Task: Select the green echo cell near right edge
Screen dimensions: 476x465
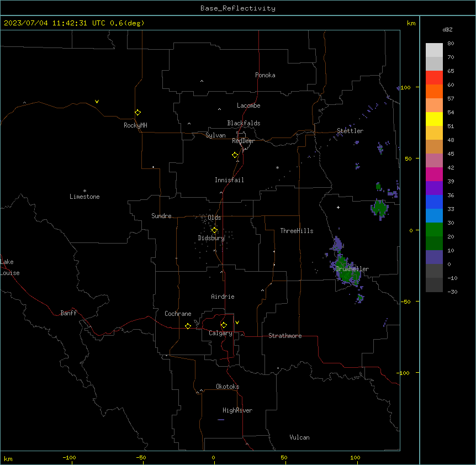Action: pos(379,209)
